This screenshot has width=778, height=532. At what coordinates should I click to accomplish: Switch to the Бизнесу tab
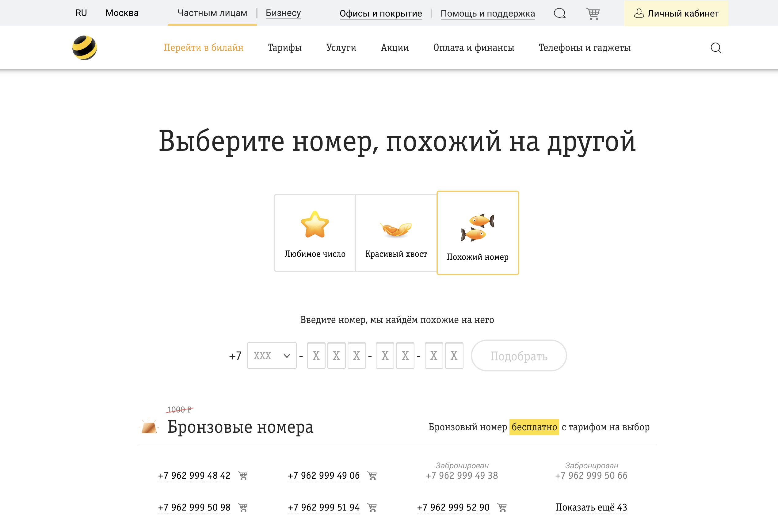point(283,13)
